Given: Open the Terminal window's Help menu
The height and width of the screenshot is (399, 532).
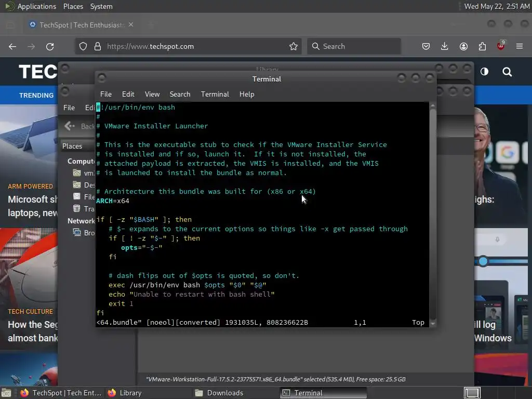Looking at the screenshot, I should (247, 95).
